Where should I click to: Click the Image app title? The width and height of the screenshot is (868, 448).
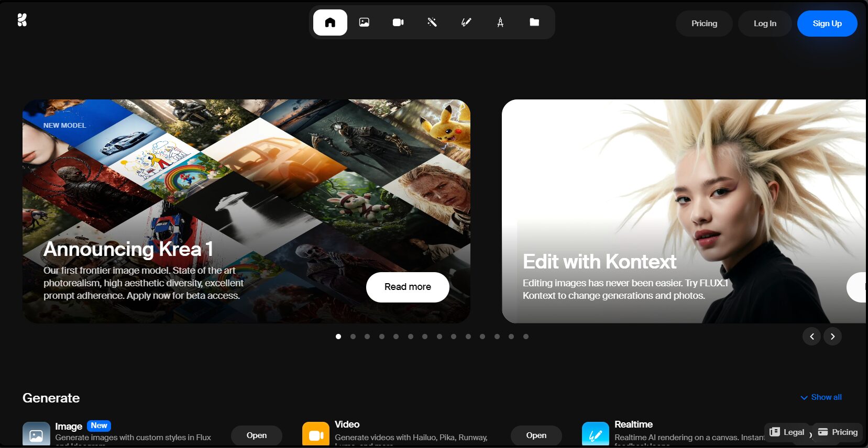pos(69,427)
